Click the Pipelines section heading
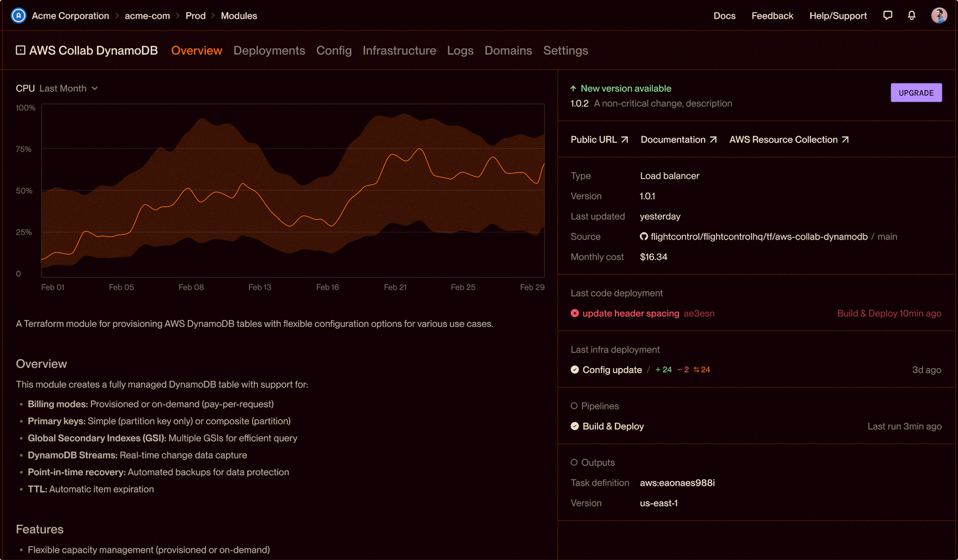The width and height of the screenshot is (958, 560). point(600,406)
